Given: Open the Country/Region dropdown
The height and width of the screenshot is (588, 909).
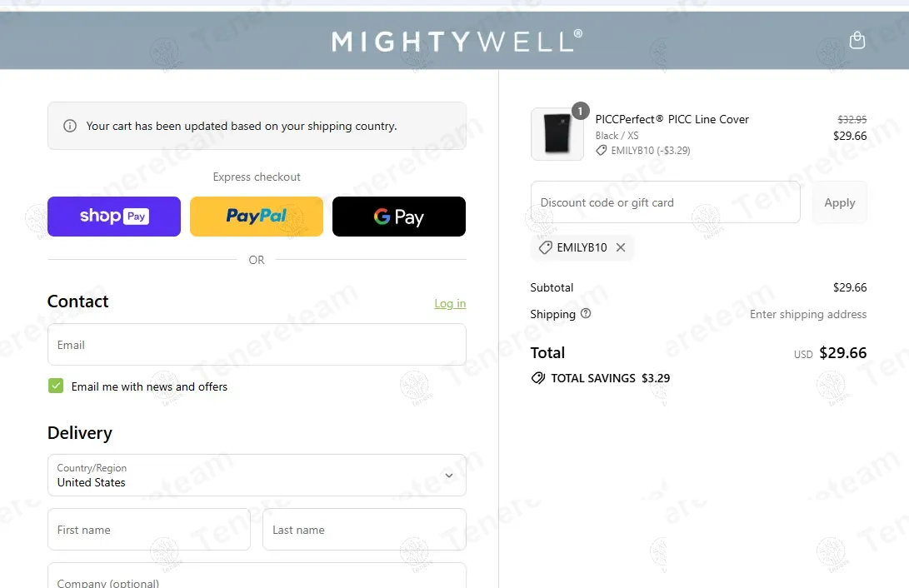Looking at the screenshot, I should point(257,475).
